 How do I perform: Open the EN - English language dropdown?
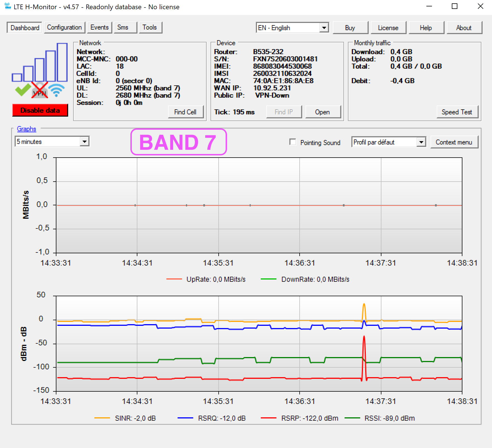[292, 28]
